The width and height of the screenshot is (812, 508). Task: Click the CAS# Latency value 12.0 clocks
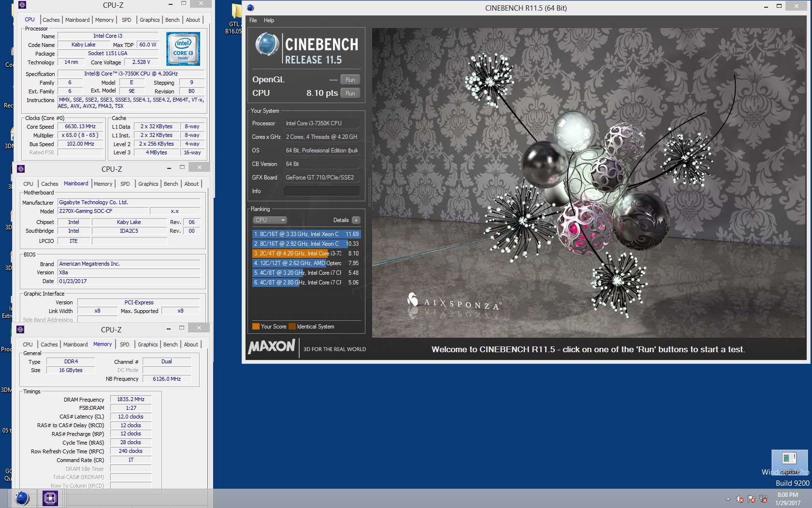pos(130,417)
